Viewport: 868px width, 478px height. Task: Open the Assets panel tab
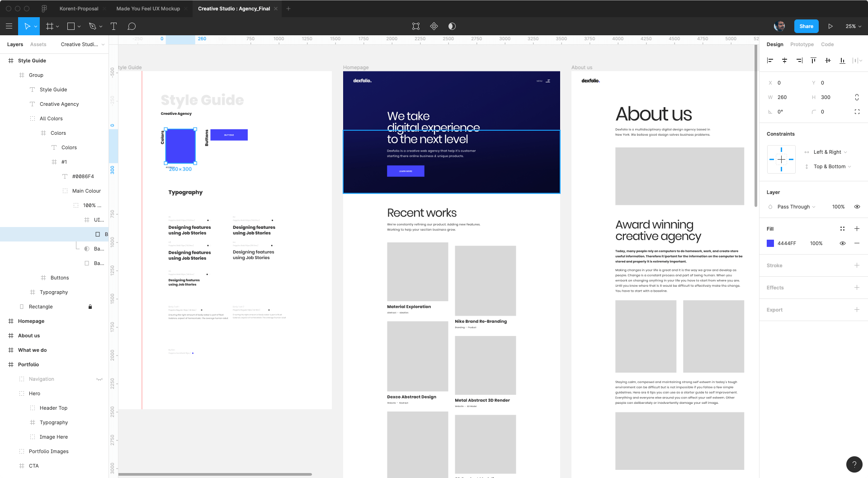coord(38,44)
